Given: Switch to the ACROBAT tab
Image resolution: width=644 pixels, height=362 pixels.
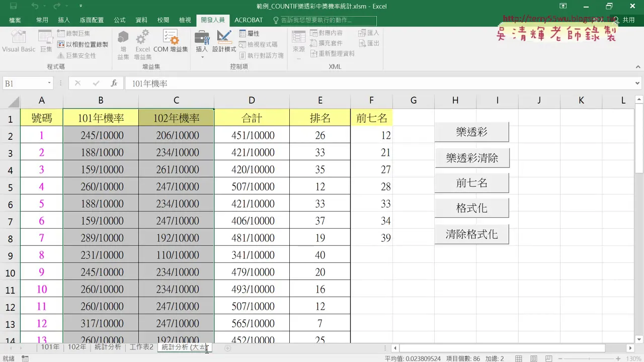Looking at the screenshot, I should pyautogui.click(x=249, y=20).
